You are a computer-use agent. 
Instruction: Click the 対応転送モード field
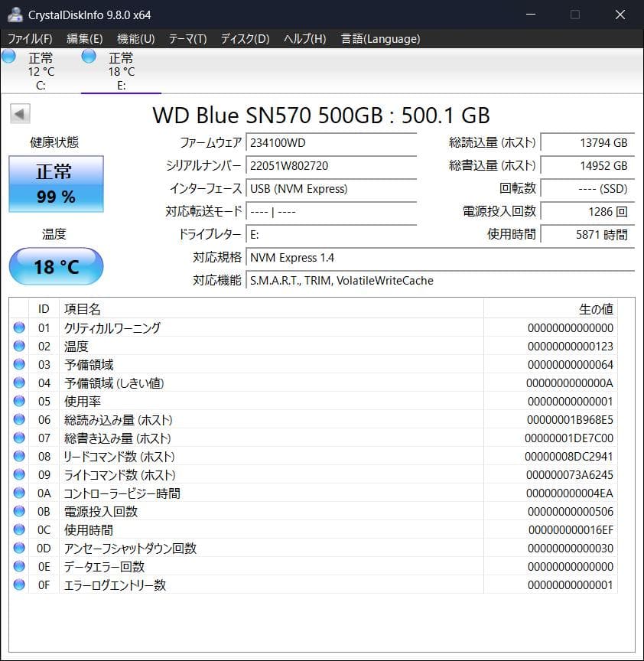331,212
